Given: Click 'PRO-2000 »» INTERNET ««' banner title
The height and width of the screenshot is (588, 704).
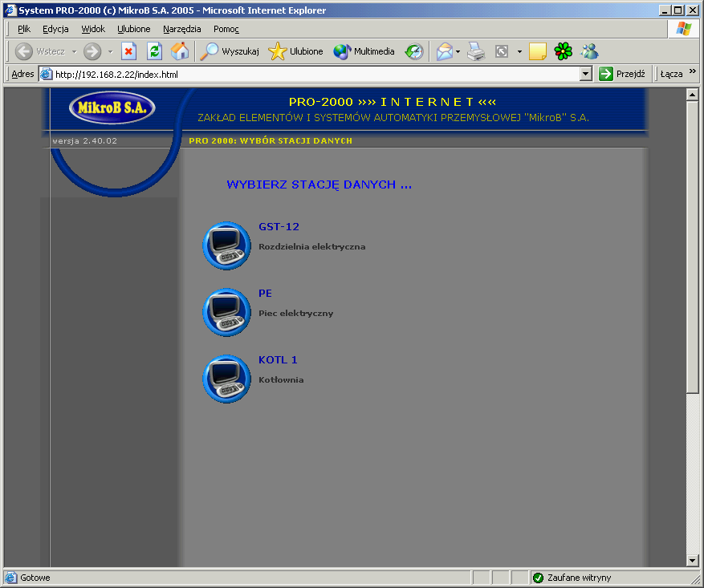Looking at the screenshot, I should (393, 102).
